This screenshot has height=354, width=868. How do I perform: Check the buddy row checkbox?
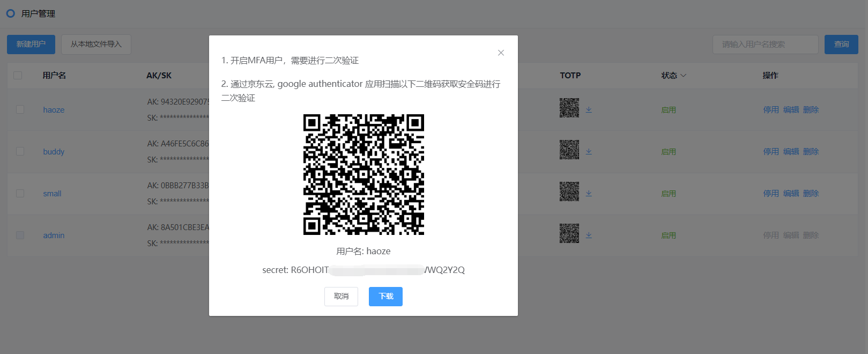coord(20,151)
